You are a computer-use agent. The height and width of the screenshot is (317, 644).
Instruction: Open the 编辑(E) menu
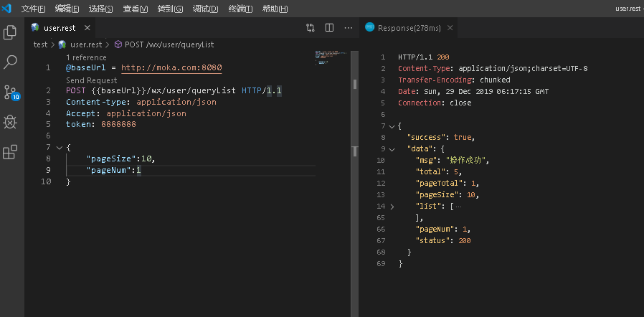(67, 9)
